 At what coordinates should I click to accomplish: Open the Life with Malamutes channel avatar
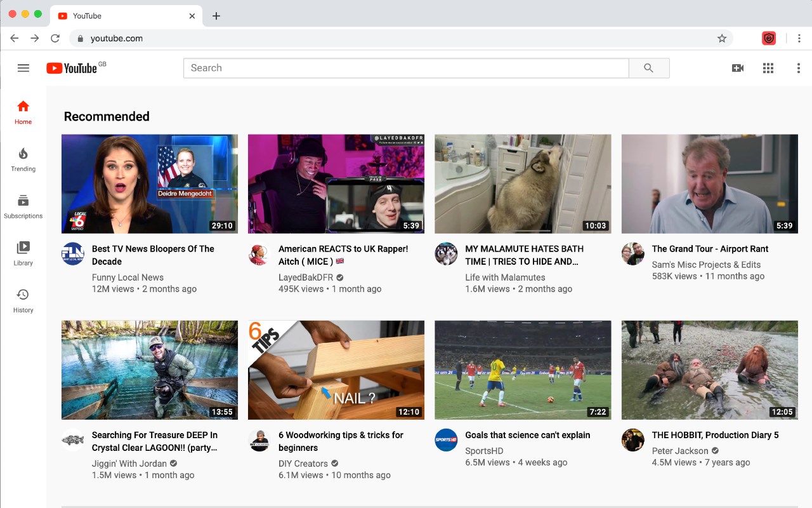pyautogui.click(x=446, y=254)
